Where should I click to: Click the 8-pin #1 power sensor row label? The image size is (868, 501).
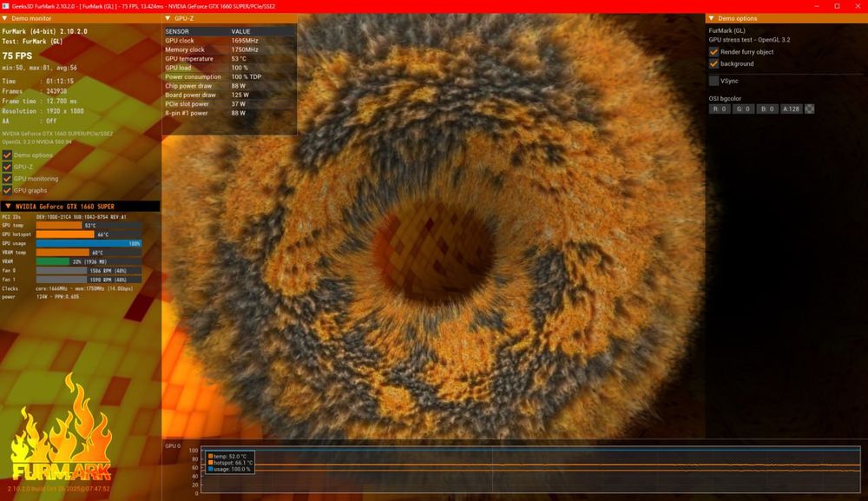[x=186, y=113]
